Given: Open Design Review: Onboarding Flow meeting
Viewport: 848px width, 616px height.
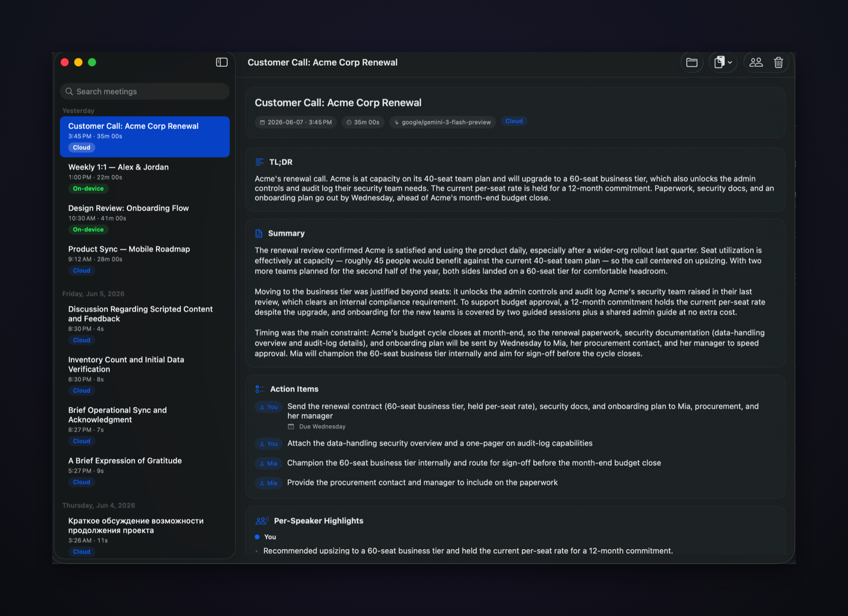Looking at the screenshot, I should tap(145, 219).
